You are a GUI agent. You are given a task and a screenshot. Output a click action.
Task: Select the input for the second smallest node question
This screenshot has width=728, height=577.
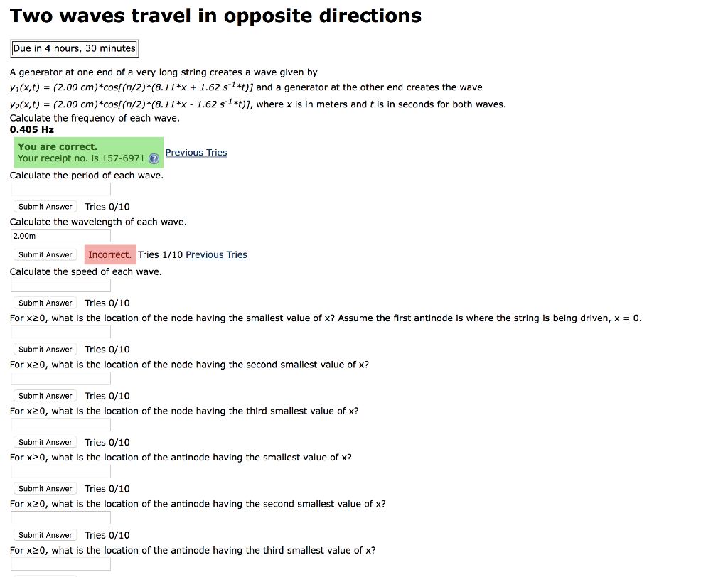[60, 378]
